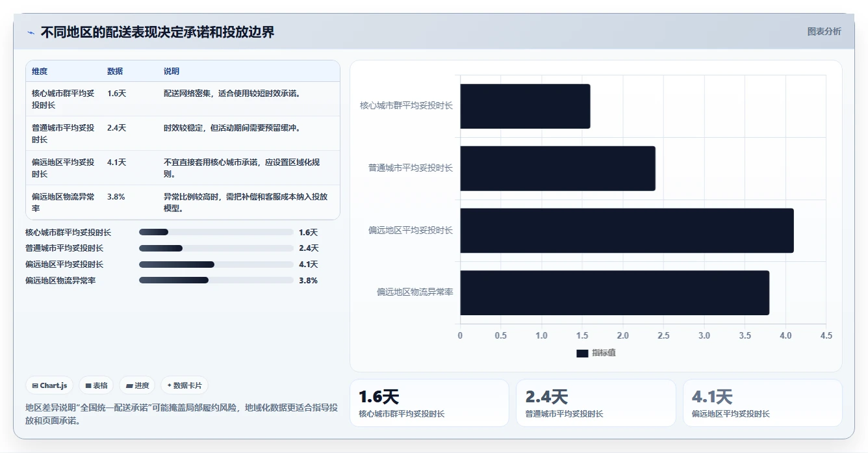Click the chart y-axis label 偏远地区物流异常率
Viewport: 868px width, 453px height.
[x=415, y=292]
